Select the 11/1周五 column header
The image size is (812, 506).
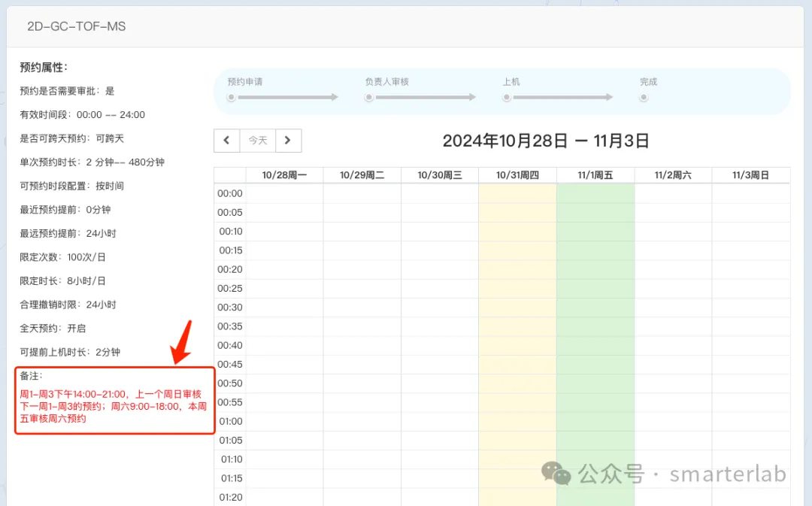[595, 175]
